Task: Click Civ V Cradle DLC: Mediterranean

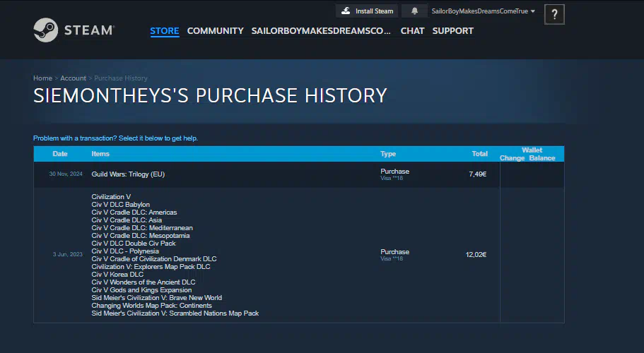Action: point(142,228)
